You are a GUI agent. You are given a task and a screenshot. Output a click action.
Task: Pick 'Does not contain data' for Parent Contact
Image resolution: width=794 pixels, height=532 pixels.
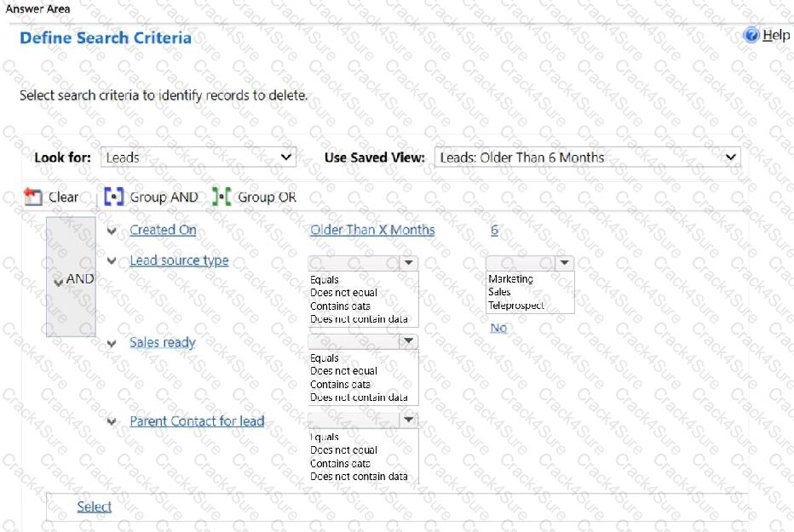[x=359, y=477]
